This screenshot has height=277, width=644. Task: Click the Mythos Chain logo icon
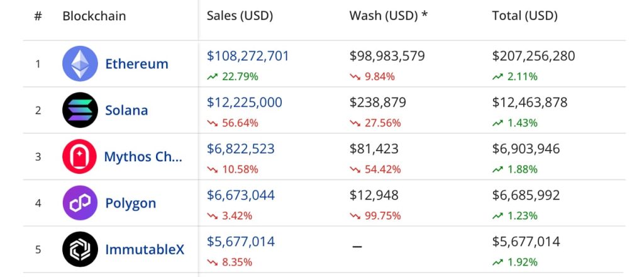[80, 157]
